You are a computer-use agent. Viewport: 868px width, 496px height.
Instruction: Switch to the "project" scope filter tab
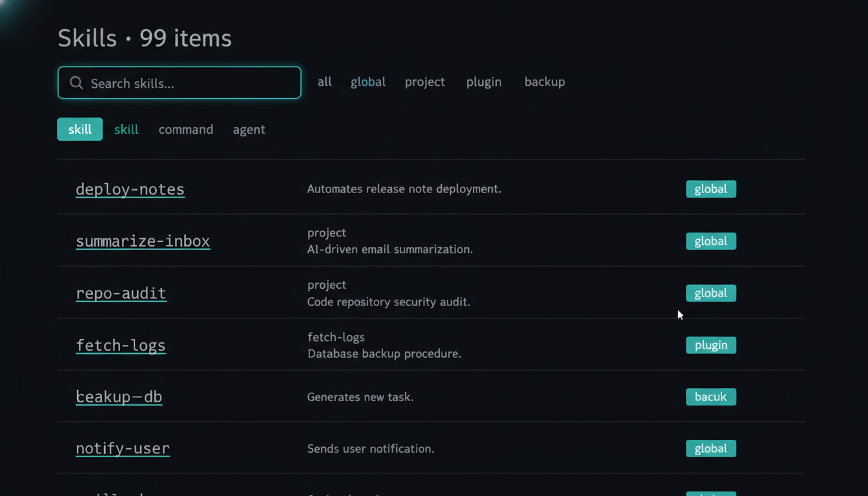(x=425, y=82)
